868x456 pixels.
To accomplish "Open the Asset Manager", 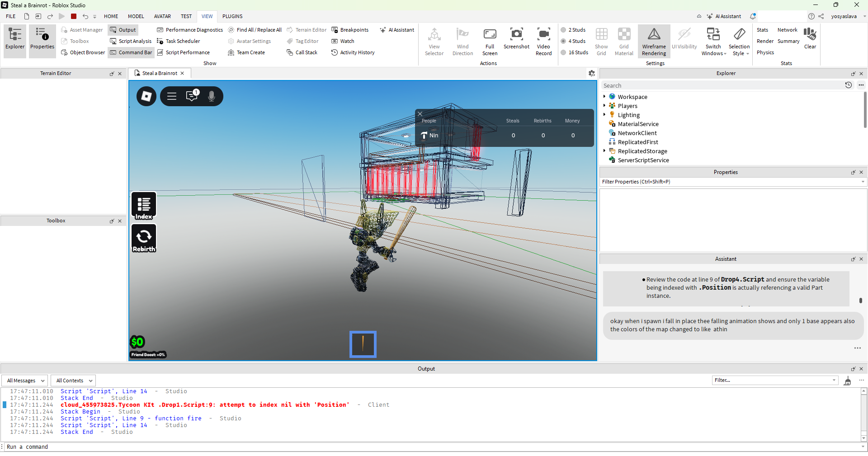I will (82, 30).
